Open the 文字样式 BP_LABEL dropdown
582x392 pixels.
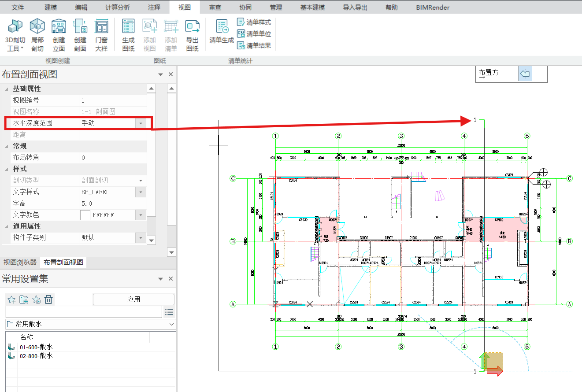pos(141,192)
